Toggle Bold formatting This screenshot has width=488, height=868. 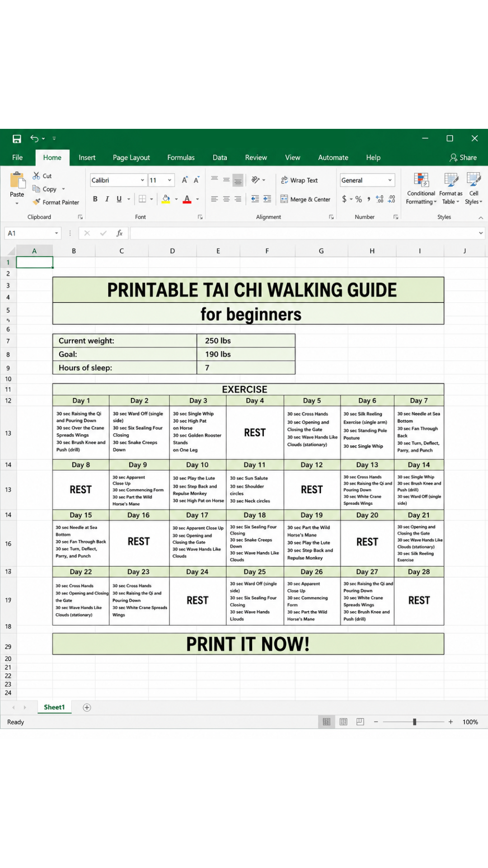point(95,199)
